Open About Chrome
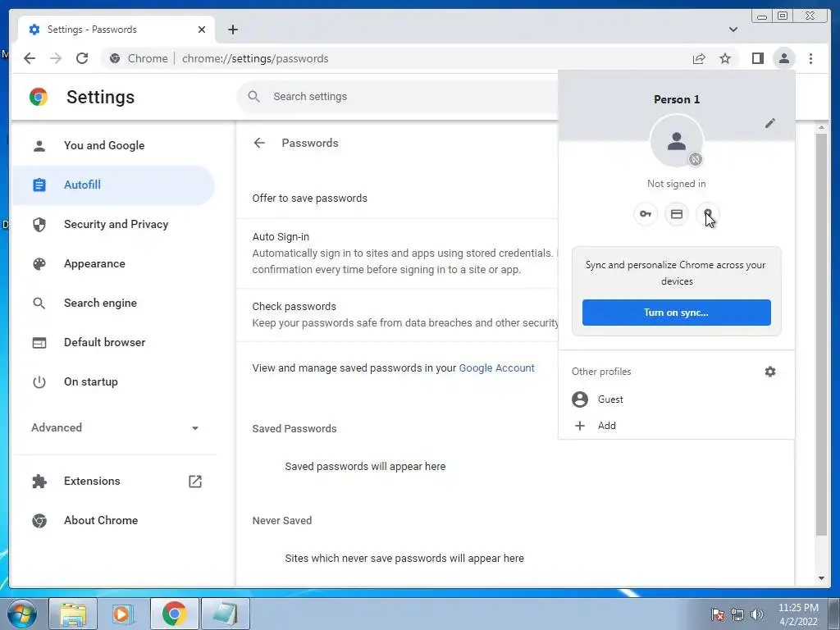The height and width of the screenshot is (630, 840). coord(113,520)
